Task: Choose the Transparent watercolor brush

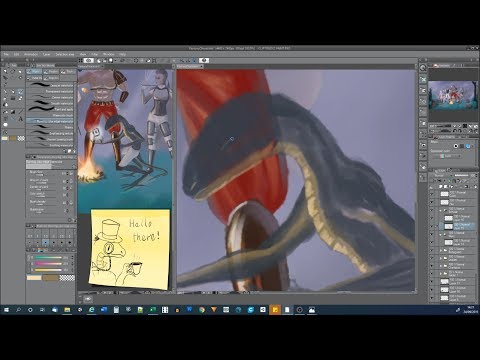Action: 51,91
